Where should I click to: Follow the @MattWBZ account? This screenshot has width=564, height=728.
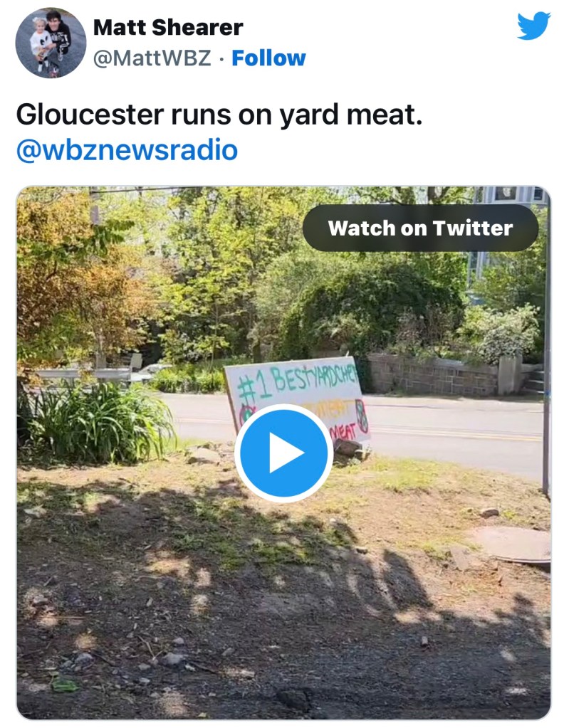268,58
